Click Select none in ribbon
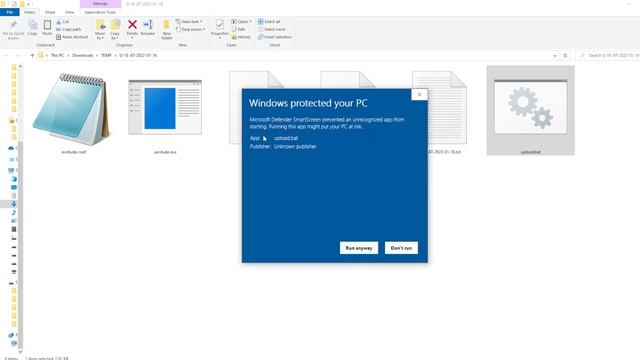Image resolution: width=640 pixels, height=360 pixels. pyautogui.click(x=271, y=29)
